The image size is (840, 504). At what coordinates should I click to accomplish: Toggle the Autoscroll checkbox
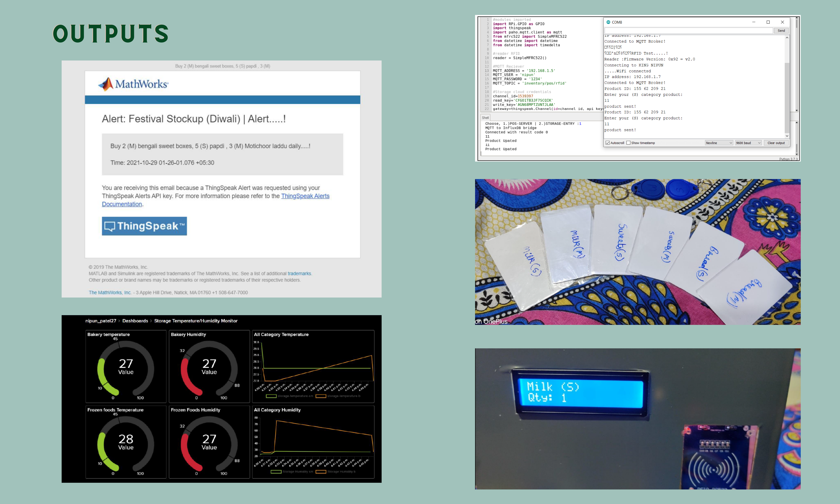[608, 143]
